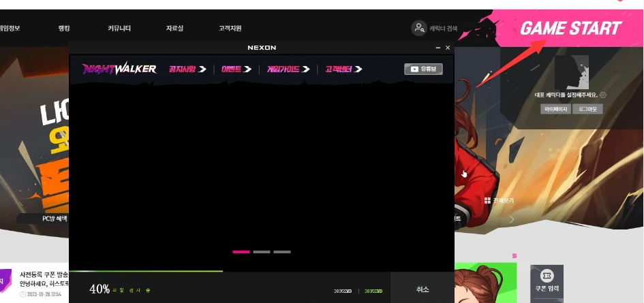Click the right arrow chevron on the banner
The width and height of the screenshot is (644, 303).
pyautogui.click(x=512, y=219)
